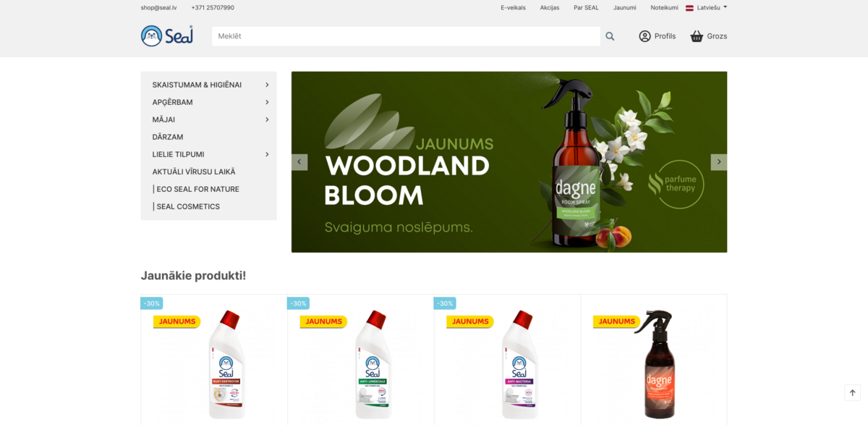Go to previous banner slide arrow
Viewport: 868px width, 425px height.
tap(299, 162)
